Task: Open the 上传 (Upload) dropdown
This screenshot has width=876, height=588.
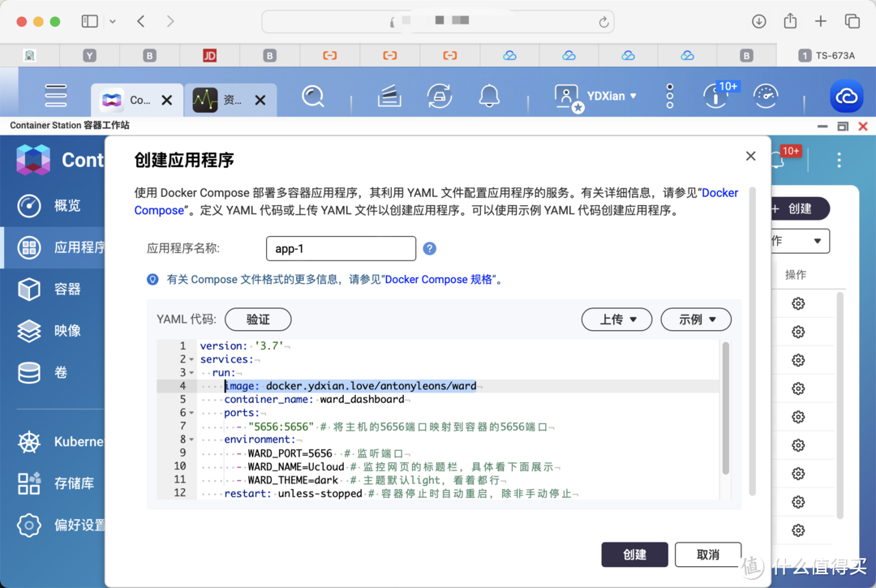Action: click(616, 319)
